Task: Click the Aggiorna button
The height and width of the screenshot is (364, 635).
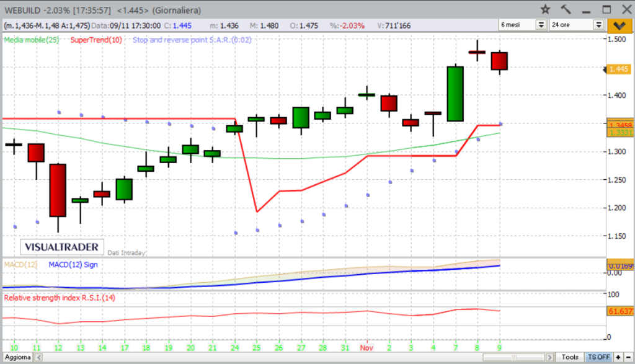Action: 18,357
